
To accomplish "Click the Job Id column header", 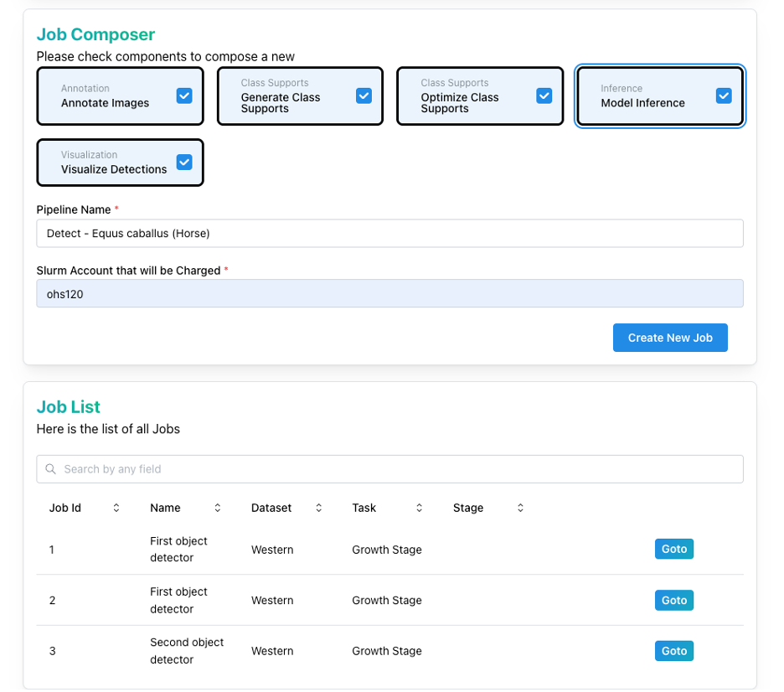I will click(x=65, y=508).
